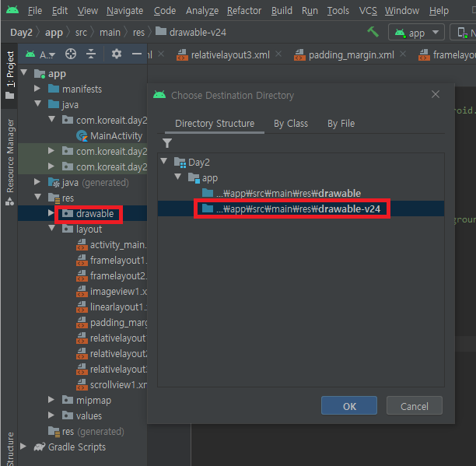Click the Android Studio logo icon

(x=12, y=10)
